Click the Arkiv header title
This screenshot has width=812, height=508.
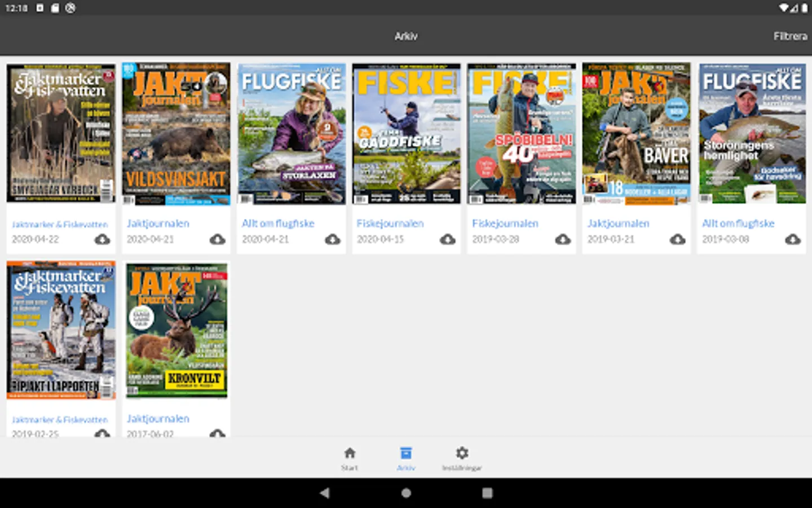point(406,36)
